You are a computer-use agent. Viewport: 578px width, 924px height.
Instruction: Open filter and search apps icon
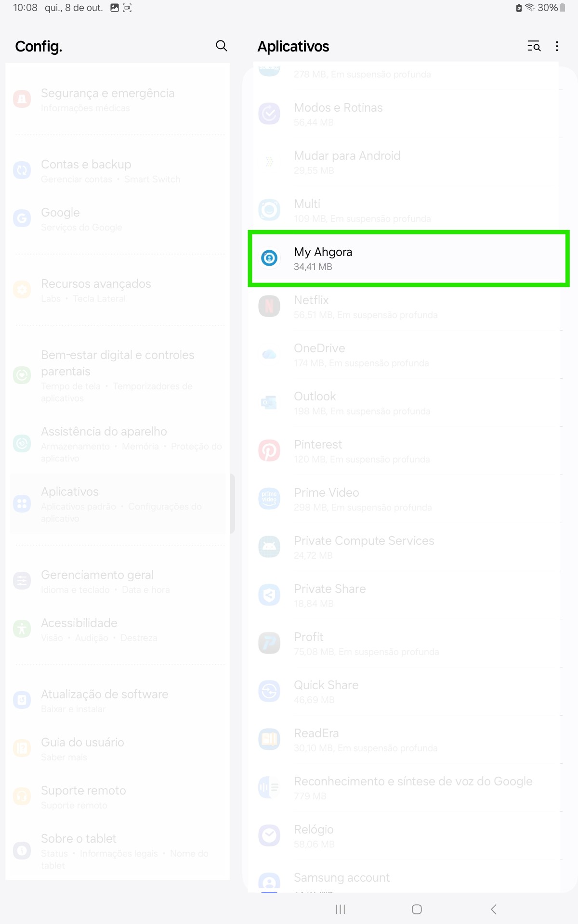coord(534,46)
